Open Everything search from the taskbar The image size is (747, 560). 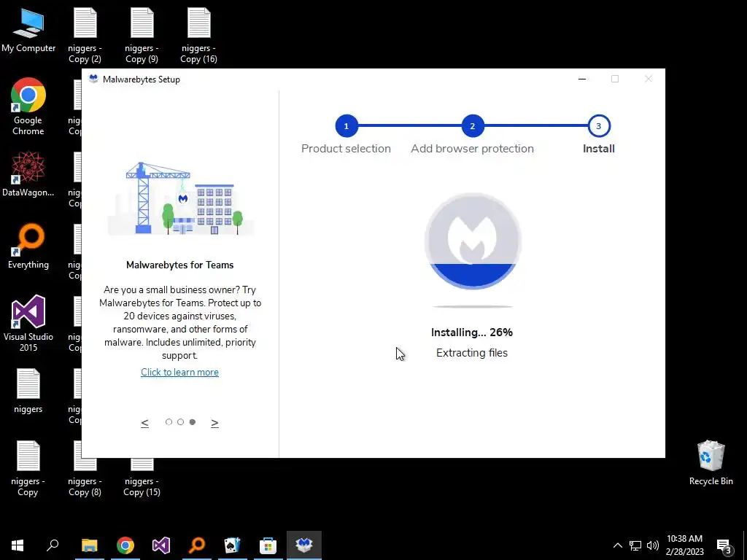click(197, 545)
